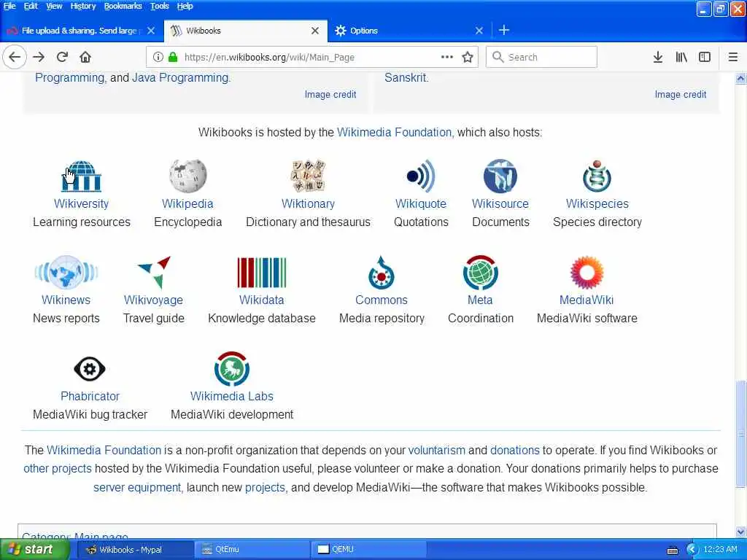Image resolution: width=747 pixels, height=560 pixels.
Task: Click the Wiktionary tiles icon
Action: [x=309, y=176]
